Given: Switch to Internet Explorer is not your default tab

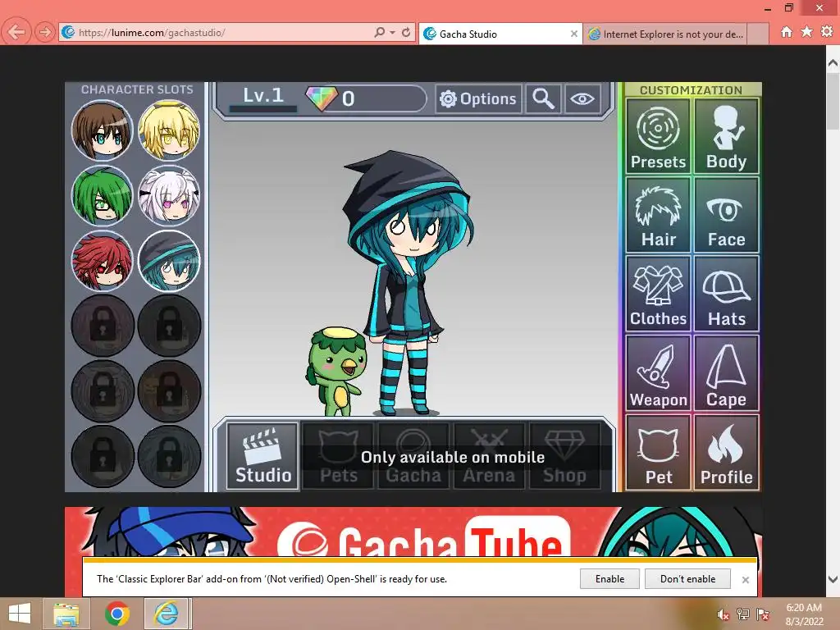Looking at the screenshot, I should click(x=665, y=34).
